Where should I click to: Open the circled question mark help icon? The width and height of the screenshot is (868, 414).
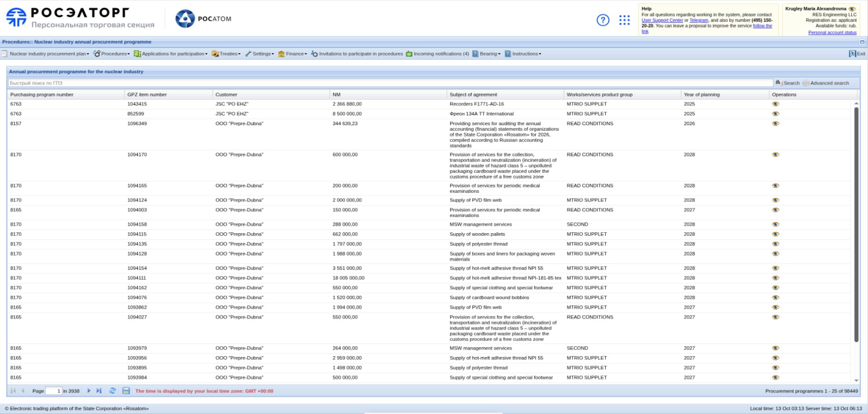603,20
